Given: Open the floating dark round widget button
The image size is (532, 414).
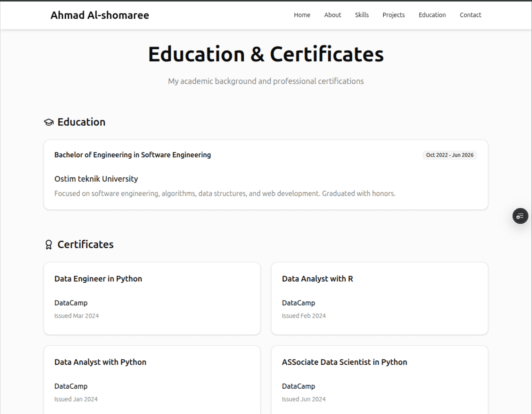Looking at the screenshot, I should pos(520,216).
